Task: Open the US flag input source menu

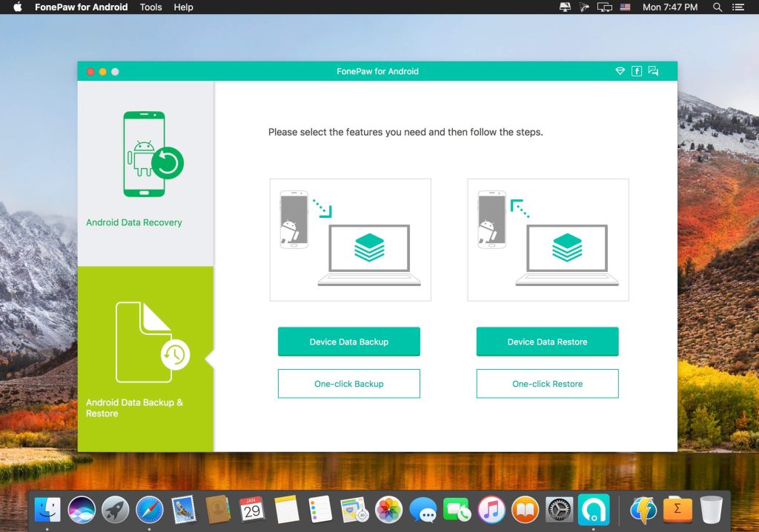Action: tap(626, 7)
